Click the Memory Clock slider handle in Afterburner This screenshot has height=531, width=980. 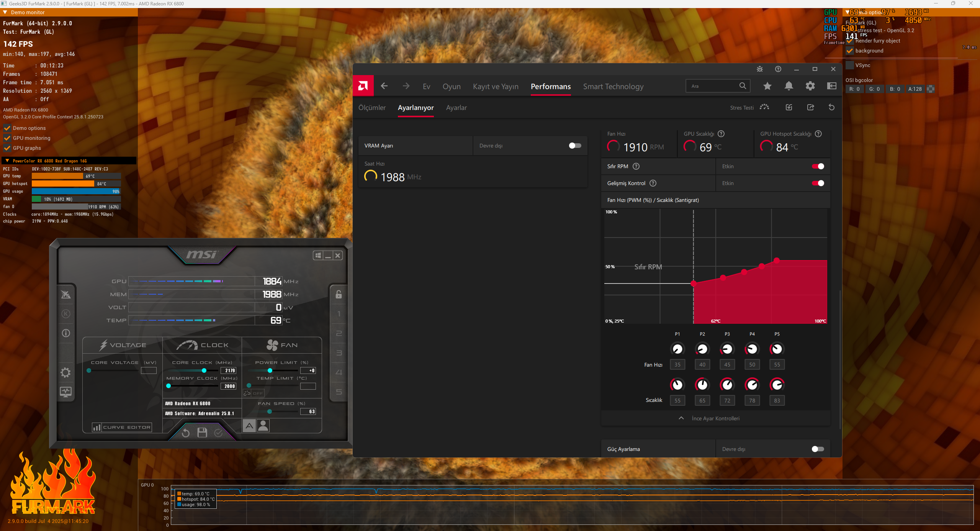click(x=169, y=386)
